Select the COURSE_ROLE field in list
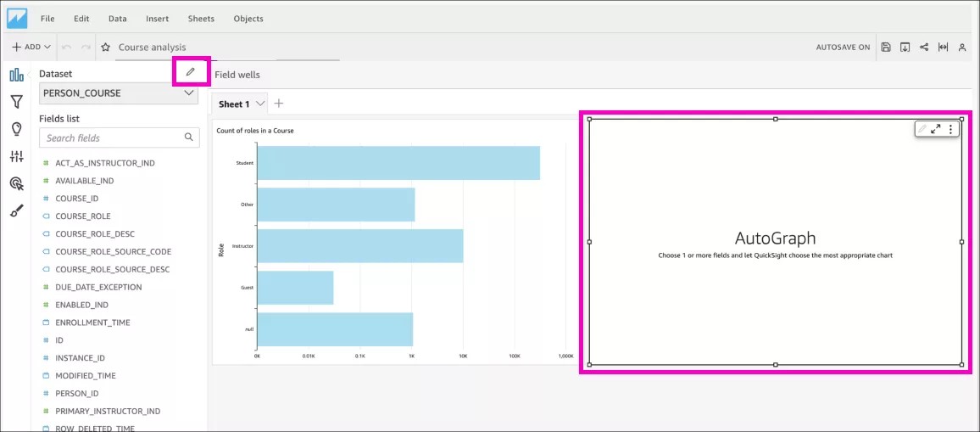 pos(83,216)
